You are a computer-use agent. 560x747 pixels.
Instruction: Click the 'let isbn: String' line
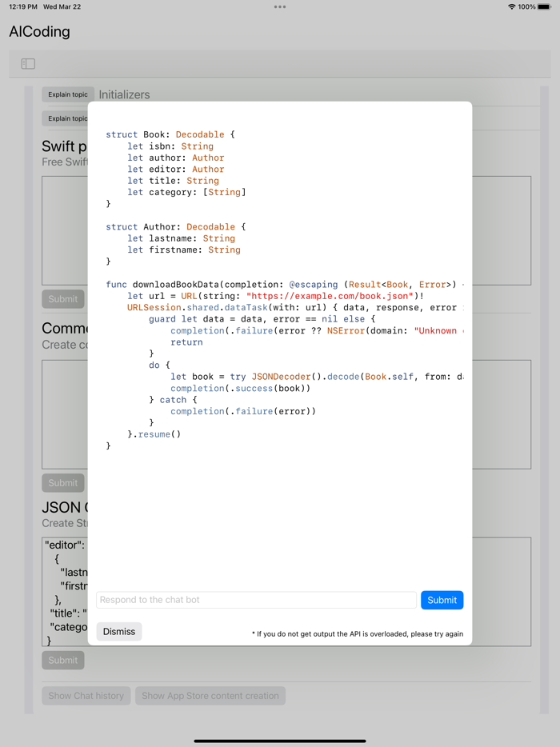point(170,146)
